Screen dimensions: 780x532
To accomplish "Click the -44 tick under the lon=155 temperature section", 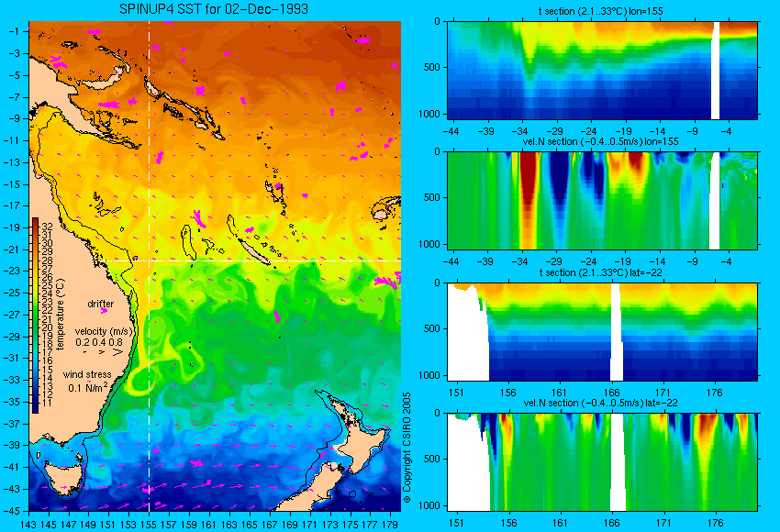I will click(x=451, y=131).
